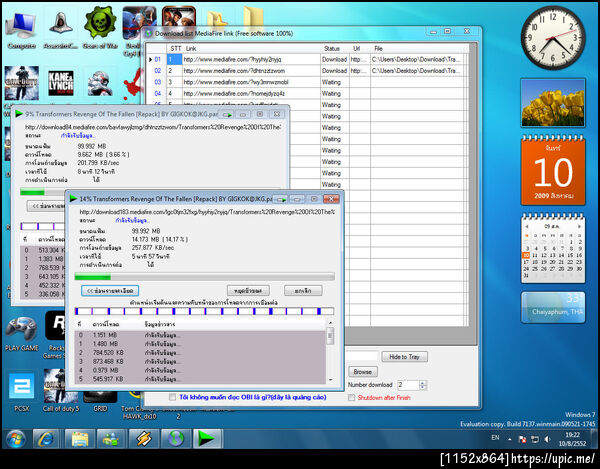Open the volume speaker tray icon
Screen dimensions: 600x469
point(548,439)
